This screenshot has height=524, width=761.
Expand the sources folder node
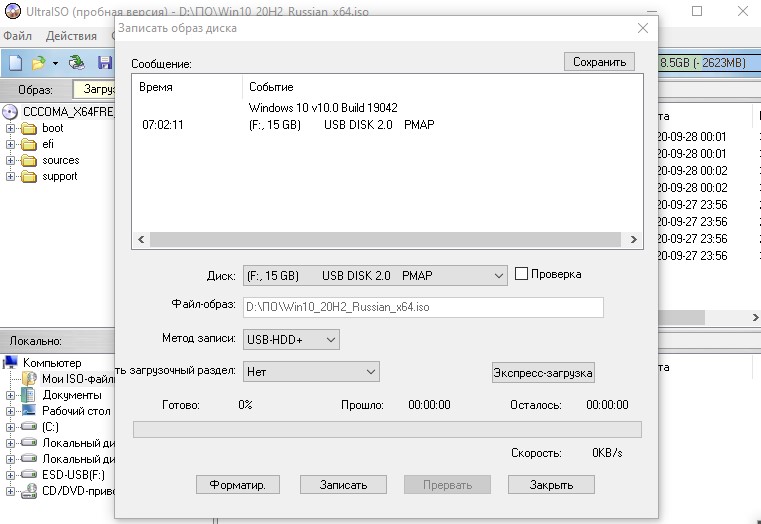(x=10, y=161)
